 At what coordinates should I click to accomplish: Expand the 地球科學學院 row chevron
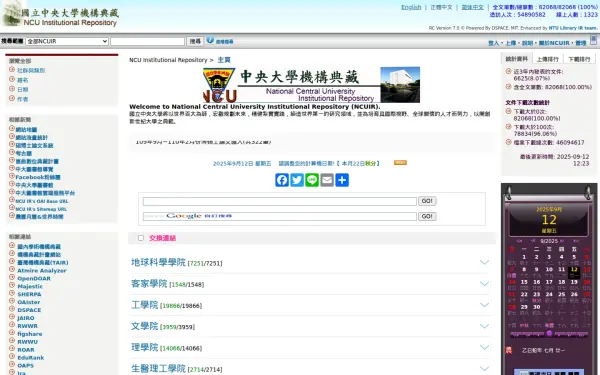[x=484, y=262]
